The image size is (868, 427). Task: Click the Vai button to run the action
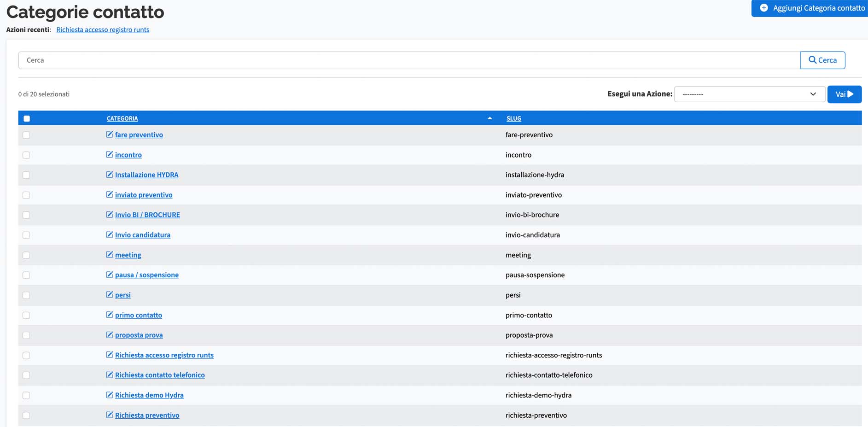coord(844,94)
